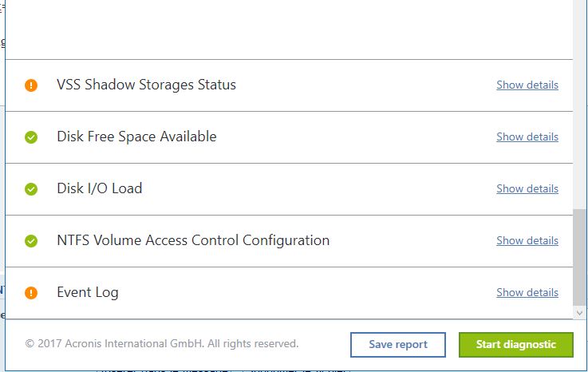Select the Disk I/O Load label
The height and width of the screenshot is (372, 588).
pyautogui.click(x=99, y=188)
